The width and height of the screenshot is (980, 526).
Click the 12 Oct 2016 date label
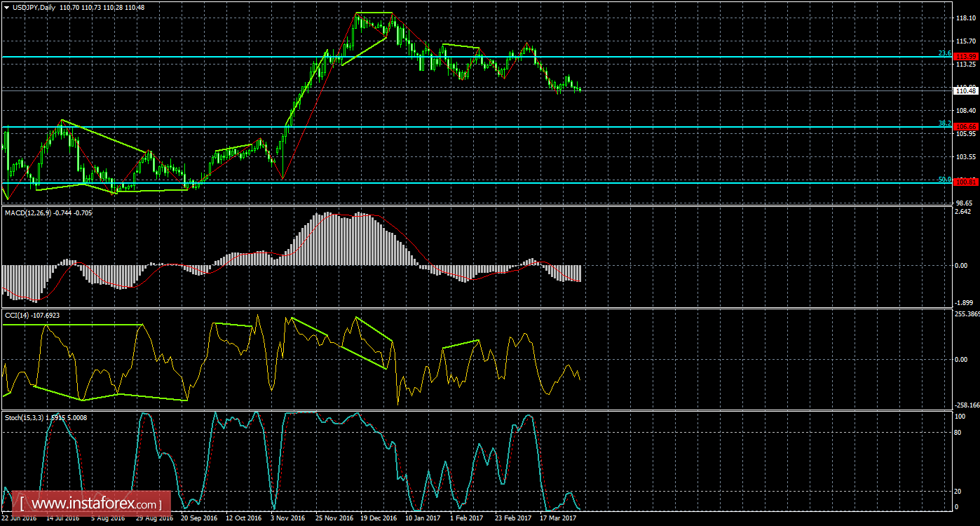click(243, 519)
